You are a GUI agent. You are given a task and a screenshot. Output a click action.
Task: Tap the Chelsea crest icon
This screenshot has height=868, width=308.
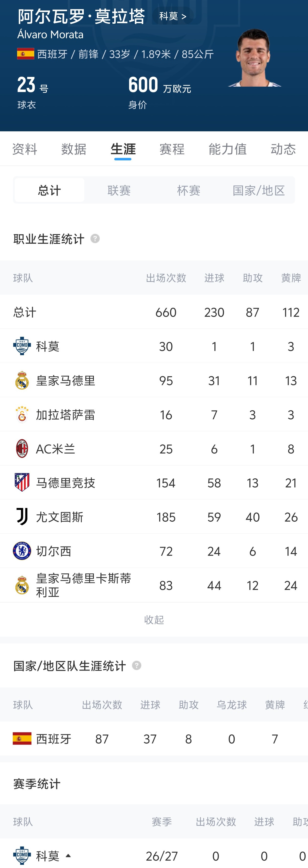pyautogui.click(x=22, y=551)
